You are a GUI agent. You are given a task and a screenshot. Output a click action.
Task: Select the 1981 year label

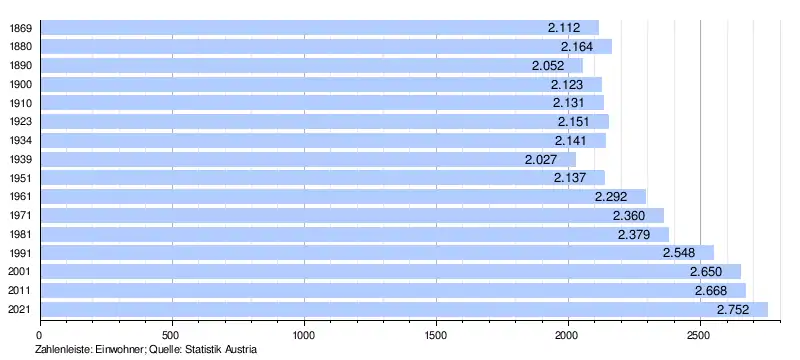(21, 235)
